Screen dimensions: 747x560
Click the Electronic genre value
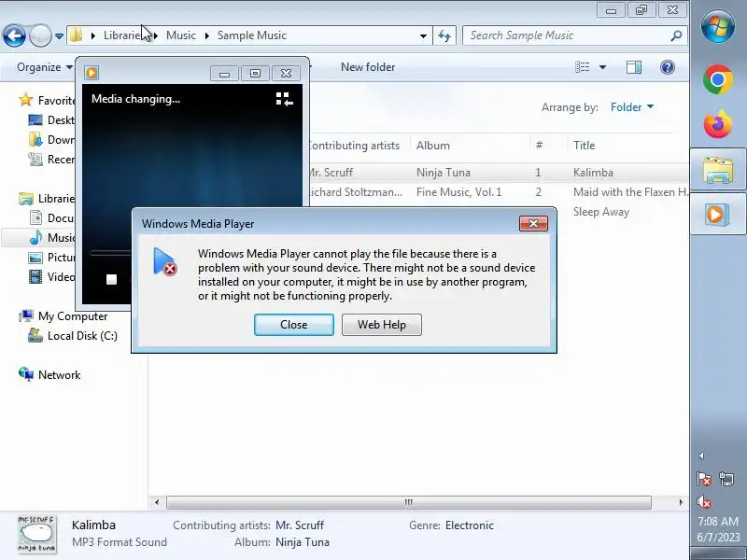[x=470, y=525]
